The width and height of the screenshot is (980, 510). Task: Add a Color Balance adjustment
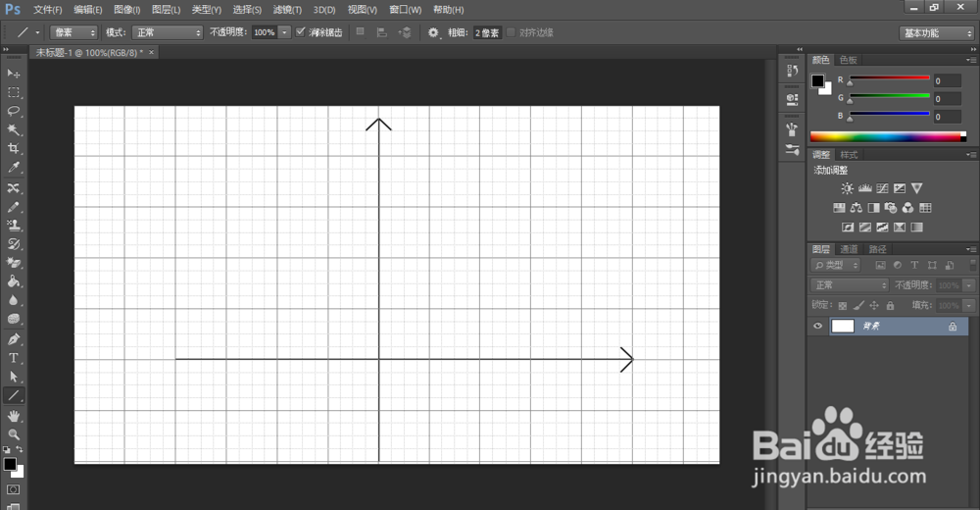(857, 208)
